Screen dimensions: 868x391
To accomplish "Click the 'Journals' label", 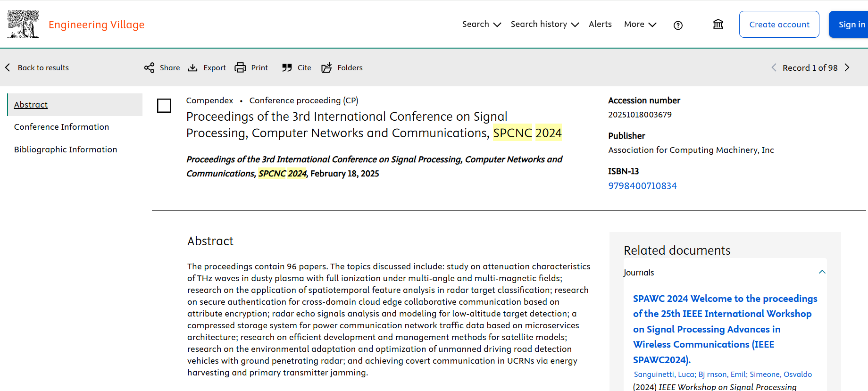I will pyautogui.click(x=639, y=273).
